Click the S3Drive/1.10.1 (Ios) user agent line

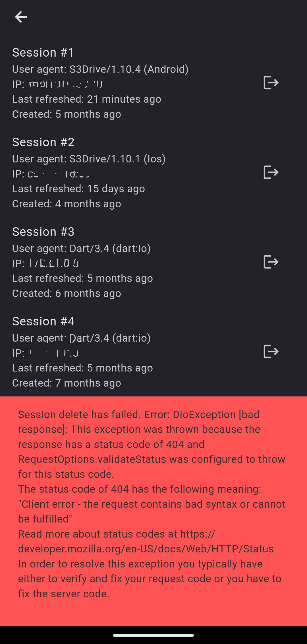[89, 159]
